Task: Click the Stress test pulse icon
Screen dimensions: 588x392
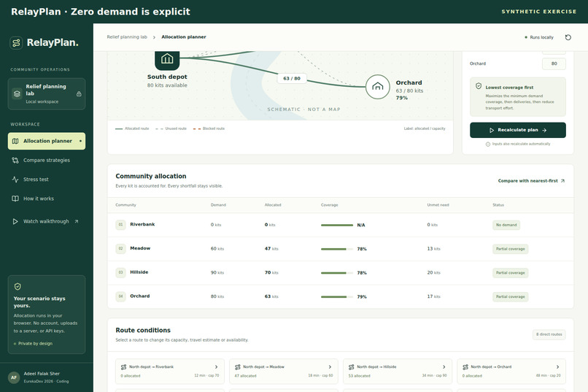Action: click(15, 180)
